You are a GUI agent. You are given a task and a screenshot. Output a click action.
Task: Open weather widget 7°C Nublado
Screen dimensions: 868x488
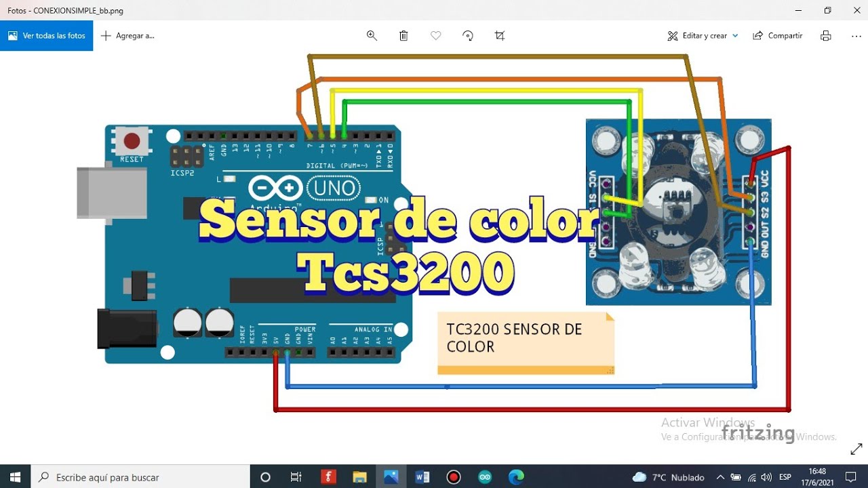(x=668, y=477)
